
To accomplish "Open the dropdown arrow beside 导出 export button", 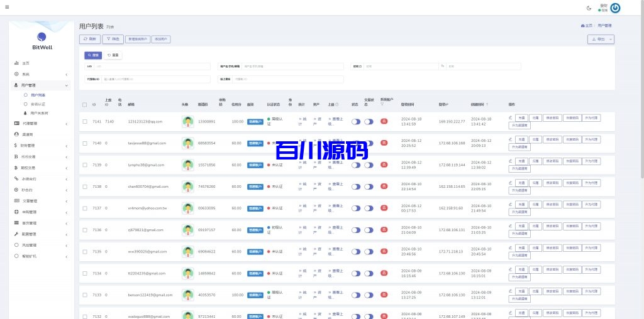I will point(611,40).
